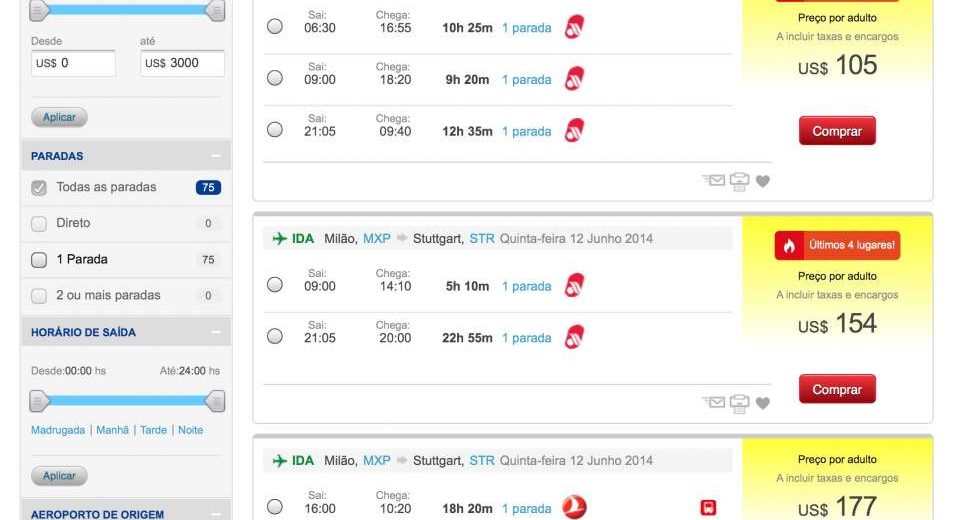Filter departures by 'Noite' link
Image resolution: width=955 pixels, height=520 pixels.
click(x=190, y=430)
